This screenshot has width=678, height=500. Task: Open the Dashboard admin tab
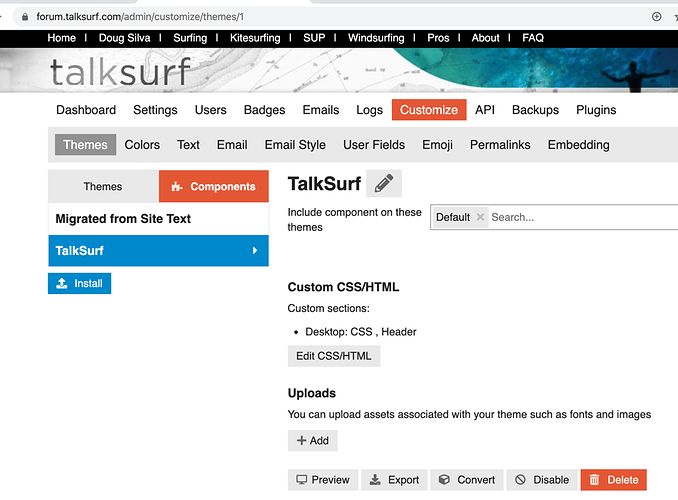(x=86, y=110)
